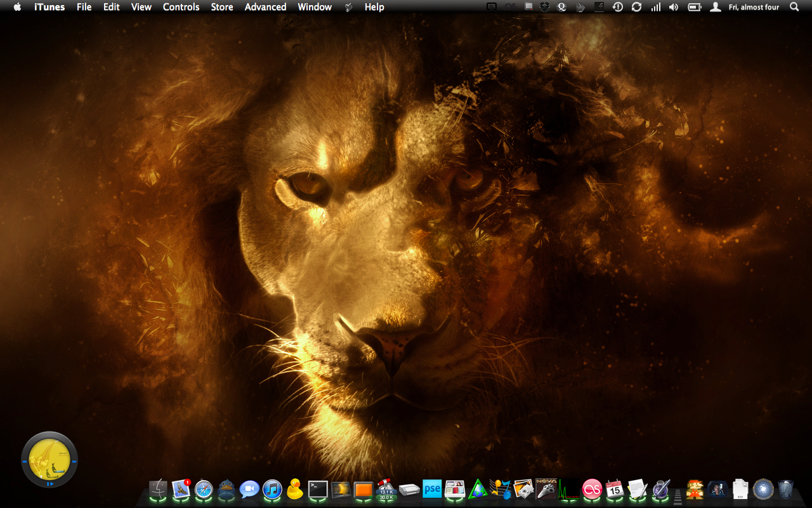812x508 pixels.
Task: Open signal strength bars status menu
Action: [x=655, y=7]
